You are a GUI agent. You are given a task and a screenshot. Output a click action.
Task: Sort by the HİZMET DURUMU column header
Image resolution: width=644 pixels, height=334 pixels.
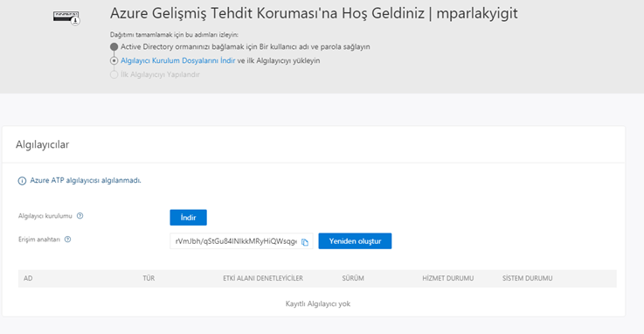tap(448, 278)
